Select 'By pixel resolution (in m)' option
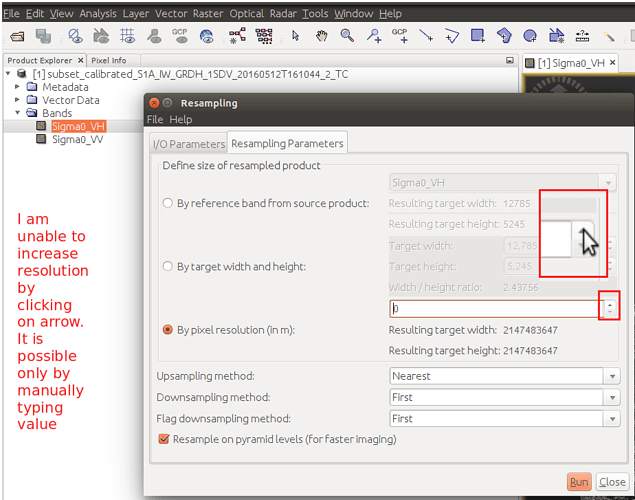The height and width of the screenshot is (500, 635). (168, 330)
